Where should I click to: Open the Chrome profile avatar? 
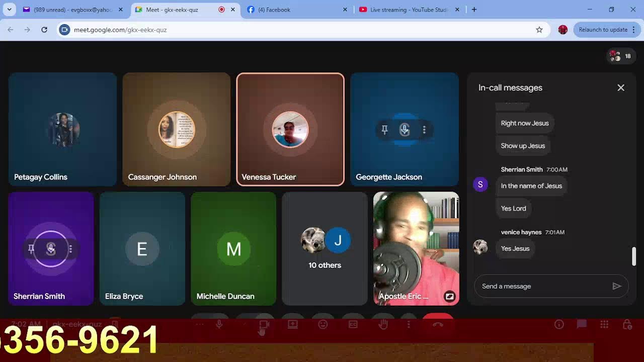(563, 30)
